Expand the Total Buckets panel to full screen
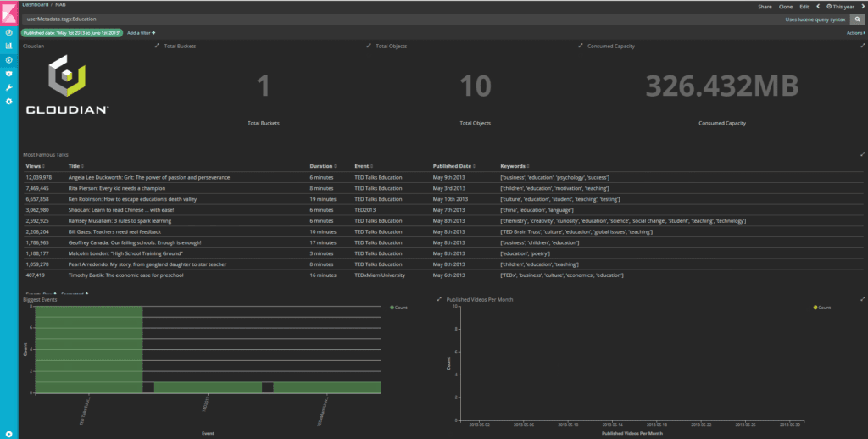This screenshot has width=868, height=439. [369, 46]
